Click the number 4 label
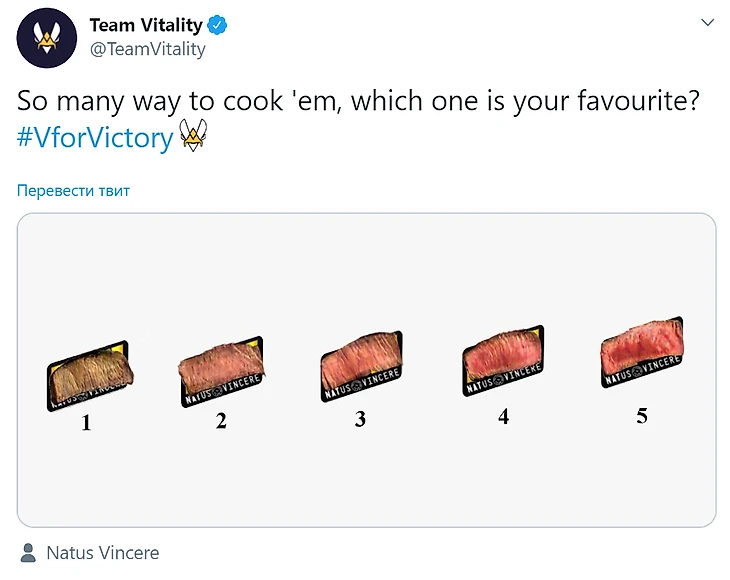The image size is (730, 580). click(503, 416)
